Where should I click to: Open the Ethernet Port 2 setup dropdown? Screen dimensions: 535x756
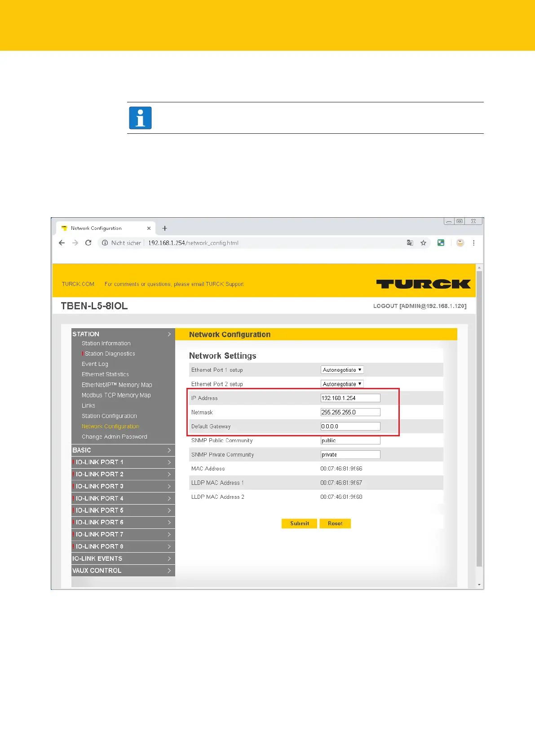342,384
